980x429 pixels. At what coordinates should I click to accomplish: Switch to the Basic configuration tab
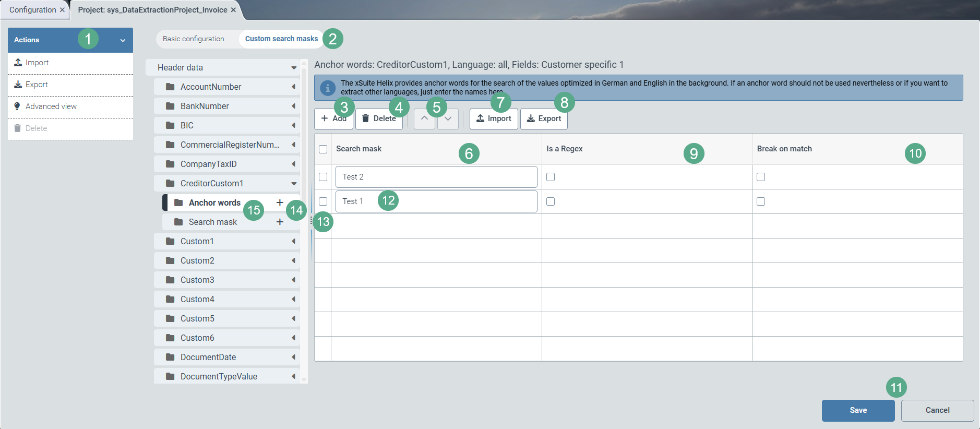tap(193, 39)
